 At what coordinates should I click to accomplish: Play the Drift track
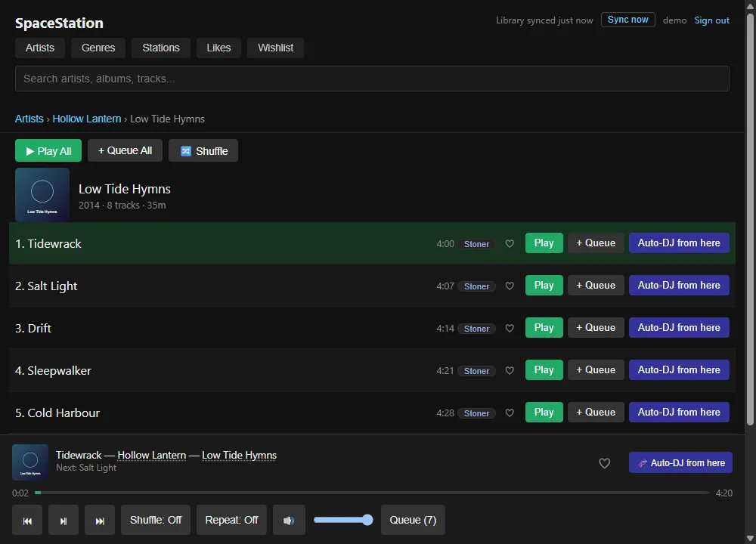[x=544, y=328]
